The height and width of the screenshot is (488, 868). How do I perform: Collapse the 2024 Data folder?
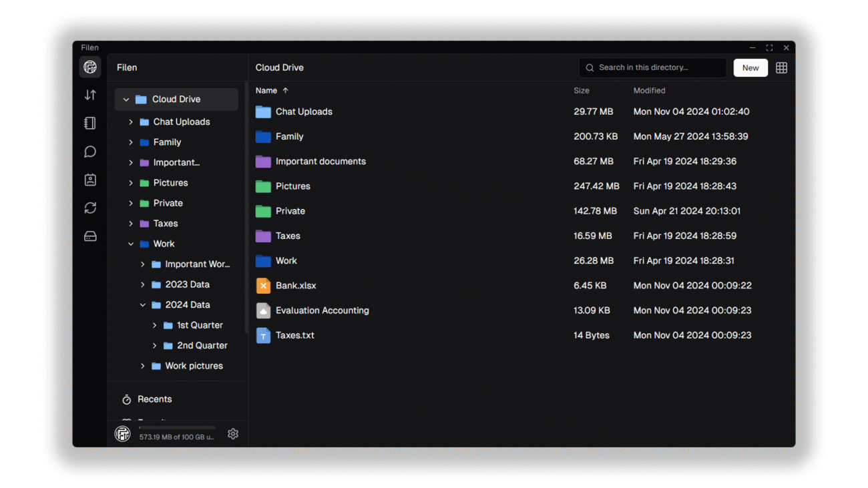[143, 305]
